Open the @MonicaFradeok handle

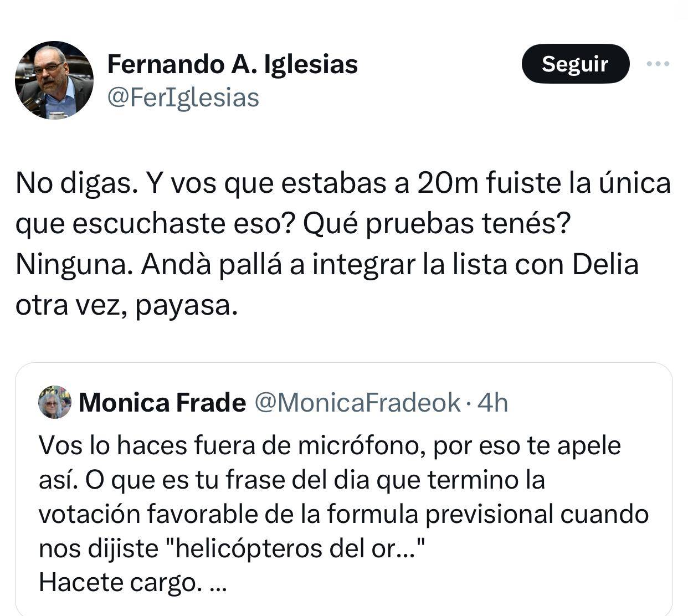click(x=357, y=403)
